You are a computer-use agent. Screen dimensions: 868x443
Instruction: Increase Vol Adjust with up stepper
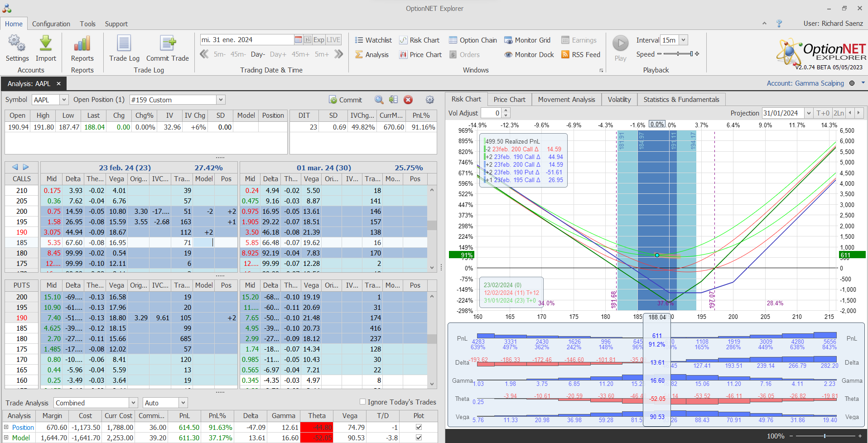pos(506,111)
